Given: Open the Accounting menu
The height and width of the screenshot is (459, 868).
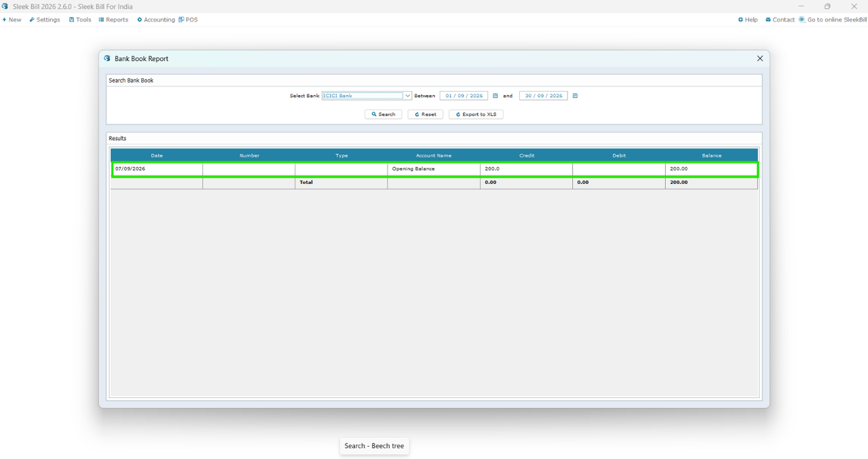Looking at the screenshot, I should coord(156,20).
